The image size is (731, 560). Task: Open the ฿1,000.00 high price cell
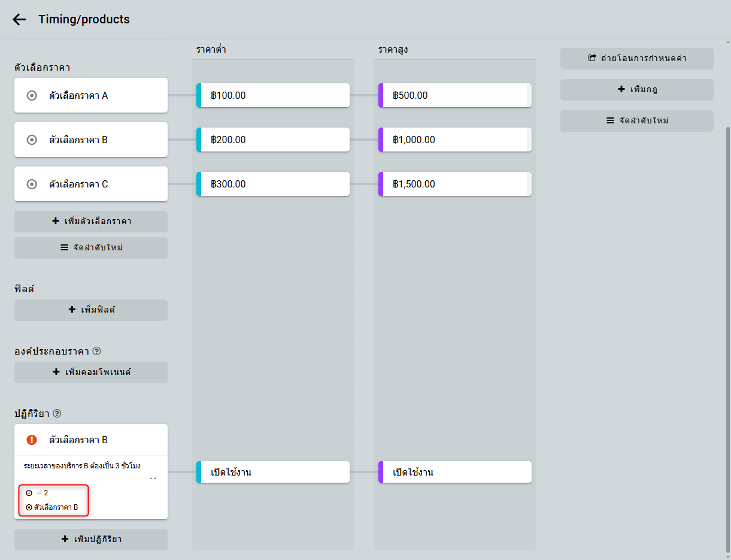(x=456, y=140)
